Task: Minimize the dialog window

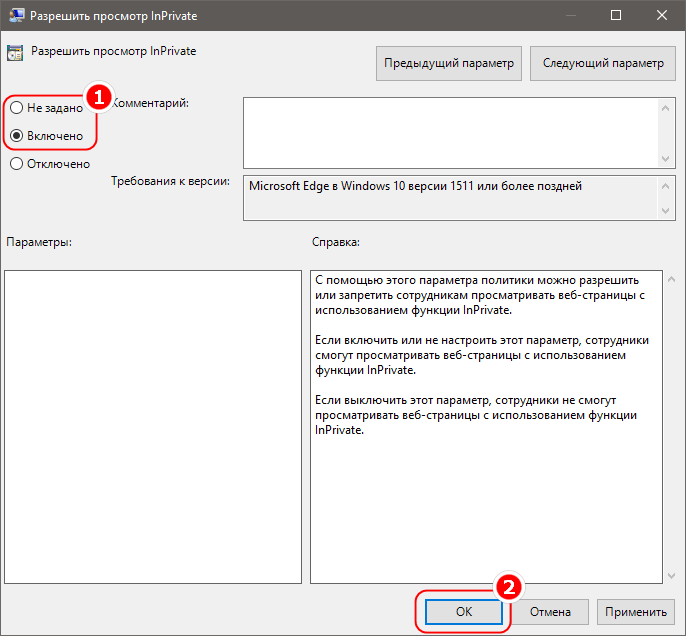Action: 570,15
